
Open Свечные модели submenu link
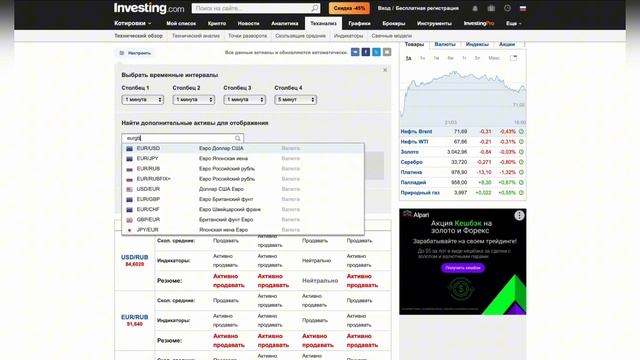[x=391, y=36]
